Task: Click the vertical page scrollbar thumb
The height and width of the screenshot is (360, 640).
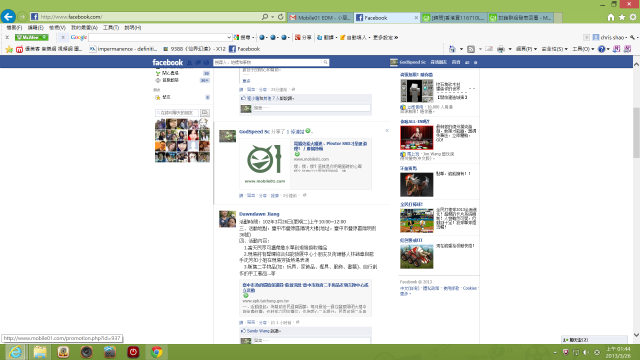Action: [636, 133]
